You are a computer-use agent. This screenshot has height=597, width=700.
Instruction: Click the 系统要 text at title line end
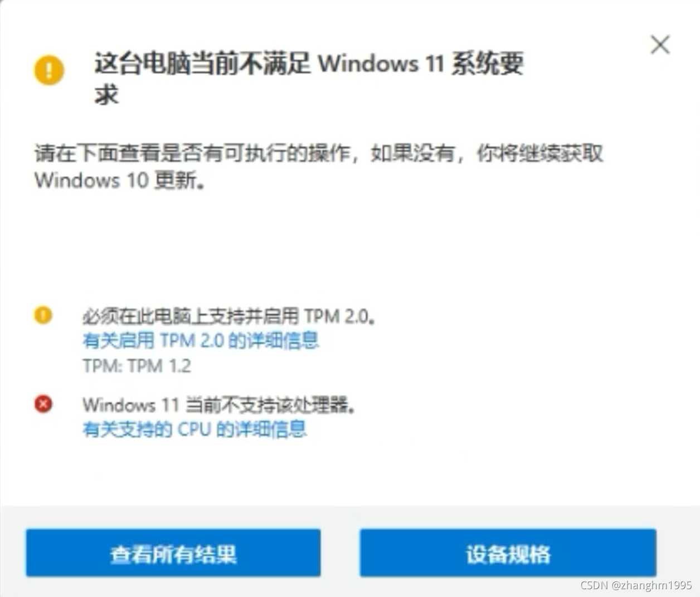488,63
